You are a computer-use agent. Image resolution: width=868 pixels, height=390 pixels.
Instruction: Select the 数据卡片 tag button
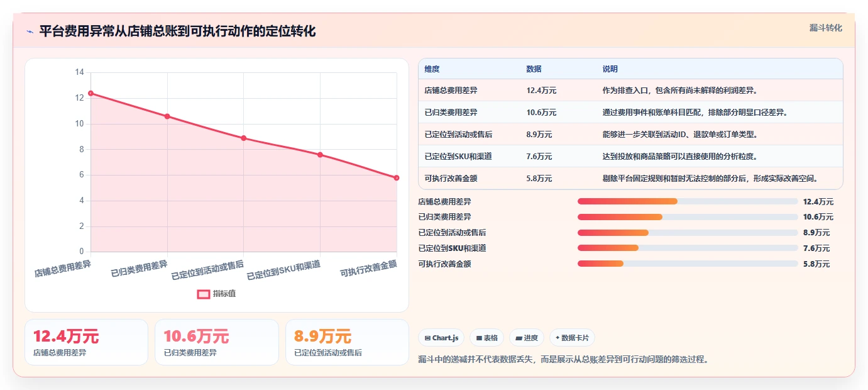pos(572,338)
